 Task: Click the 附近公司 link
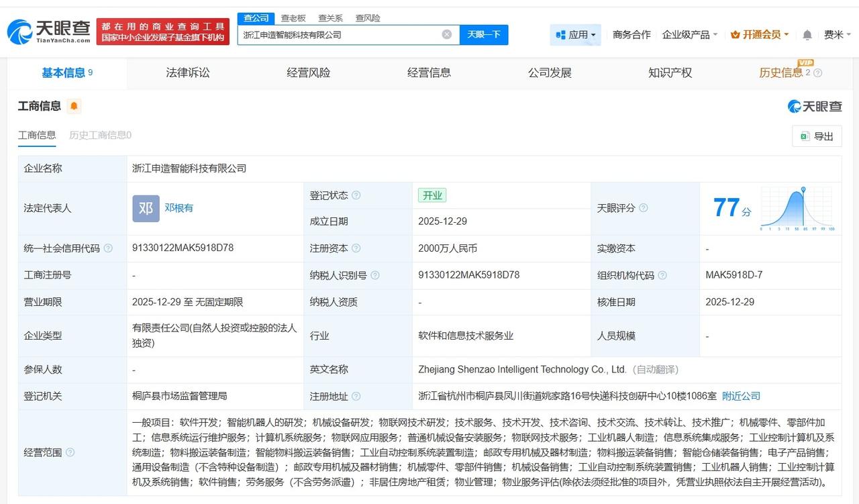point(741,396)
